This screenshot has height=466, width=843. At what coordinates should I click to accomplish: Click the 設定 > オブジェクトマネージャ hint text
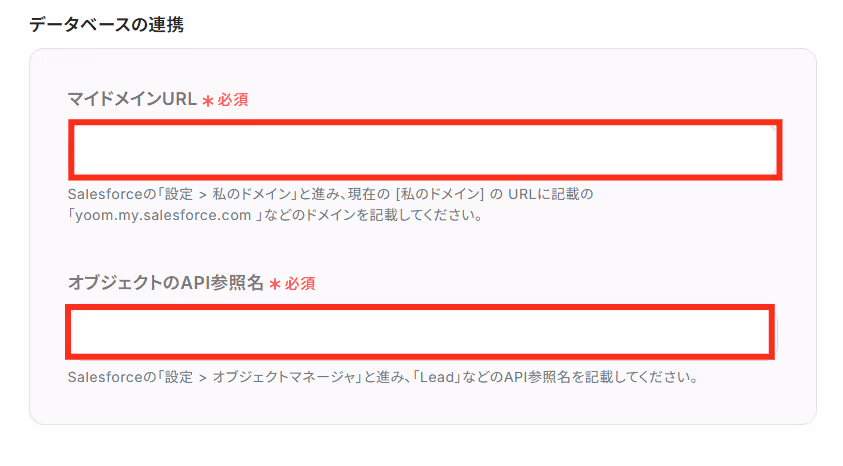tap(260, 377)
